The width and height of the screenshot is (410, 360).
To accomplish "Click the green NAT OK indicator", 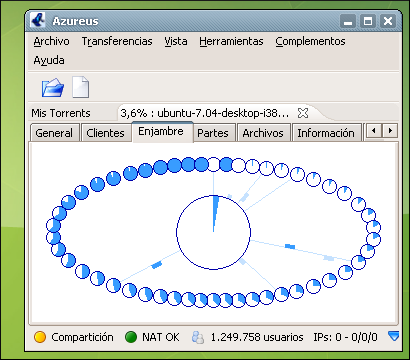I will [x=131, y=337].
